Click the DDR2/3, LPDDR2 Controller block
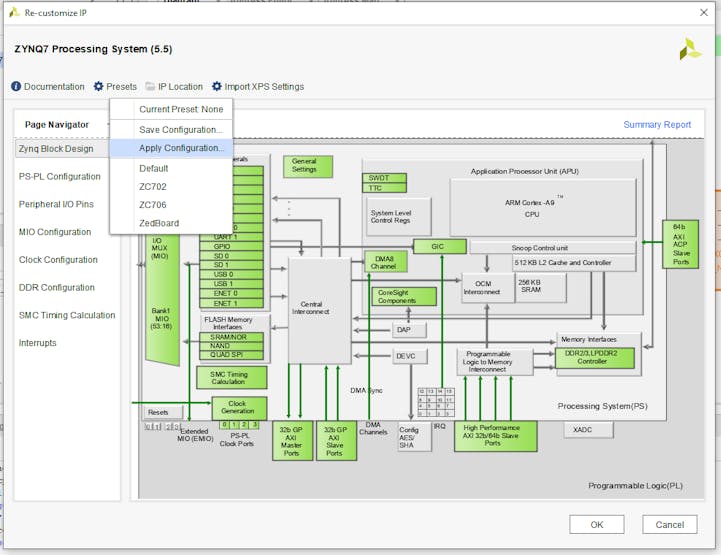The image size is (721, 555). (597, 357)
